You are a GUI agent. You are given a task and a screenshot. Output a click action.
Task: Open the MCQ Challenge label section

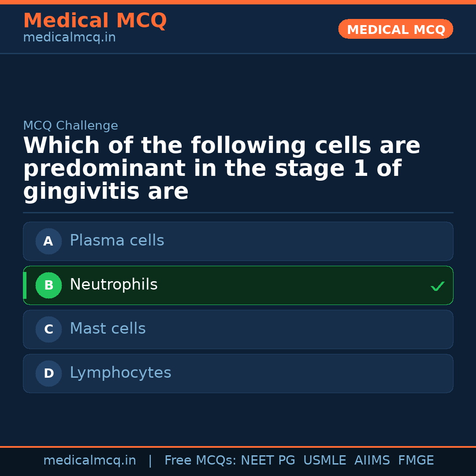pos(71,126)
